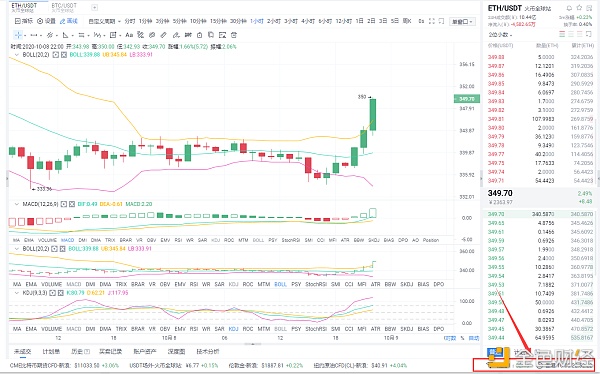Select Position in the MACD panel's row
The height and width of the screenshot is (374, 600).
(431, 240)
